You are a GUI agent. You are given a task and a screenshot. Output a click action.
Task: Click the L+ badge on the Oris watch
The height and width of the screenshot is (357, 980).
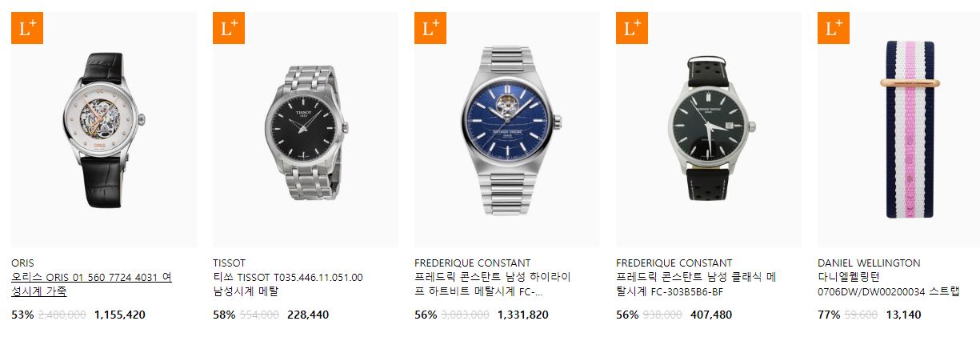point(26,28)
